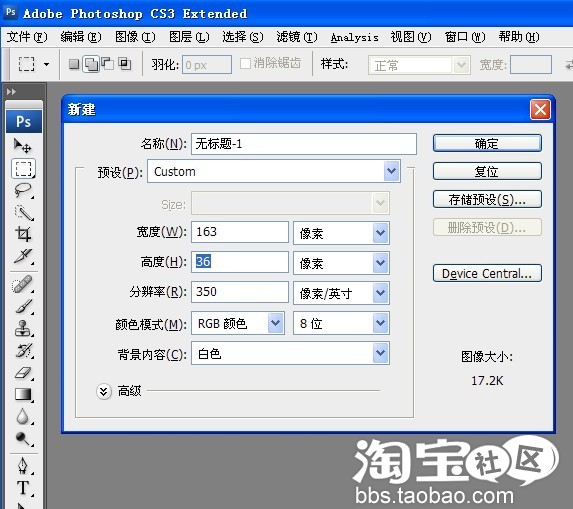
Task: Open the height unit 像素 dropdown
Action: tap(341, 263)
